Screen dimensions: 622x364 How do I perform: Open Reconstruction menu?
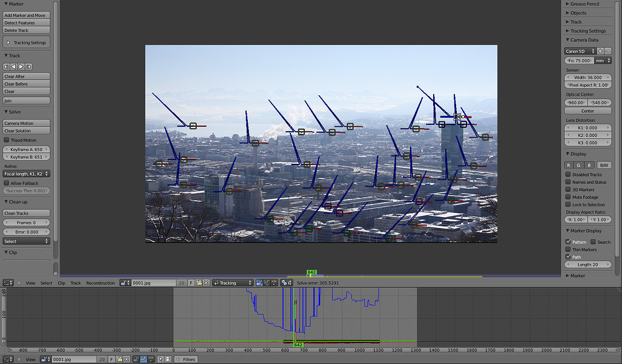pos(100,283)
